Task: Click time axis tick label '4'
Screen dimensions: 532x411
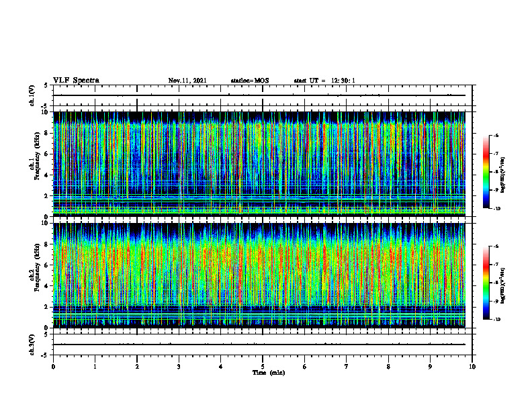Action: pyautogui.click(x=221, y=367)
